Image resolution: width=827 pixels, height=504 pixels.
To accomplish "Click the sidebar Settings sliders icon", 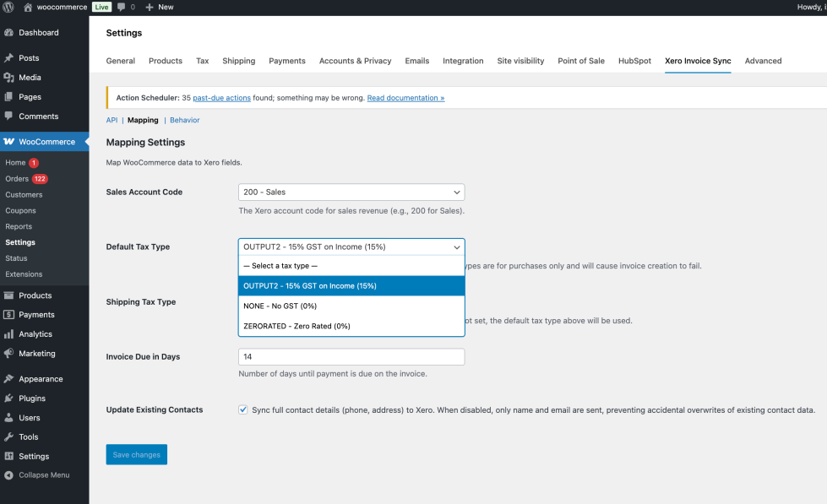I will (x=8, y=457).
